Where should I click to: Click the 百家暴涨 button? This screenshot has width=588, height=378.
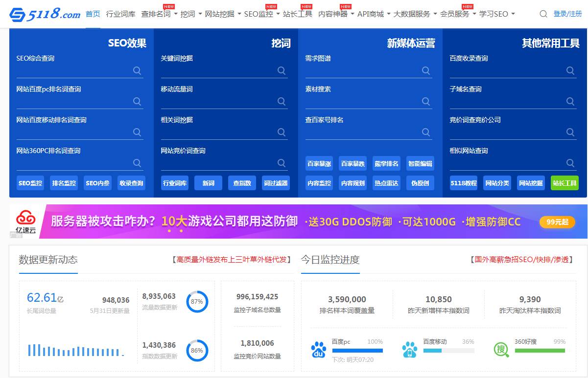pos(319,163)
